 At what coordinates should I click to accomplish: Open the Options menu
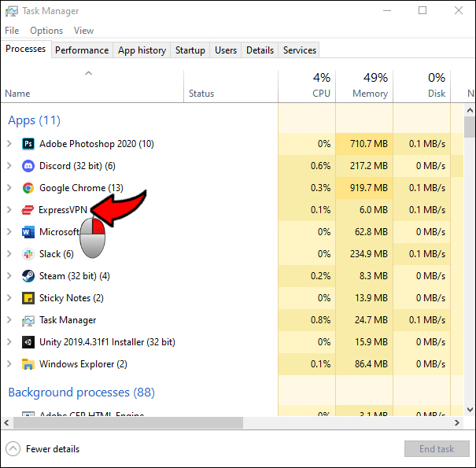point(46,31)
